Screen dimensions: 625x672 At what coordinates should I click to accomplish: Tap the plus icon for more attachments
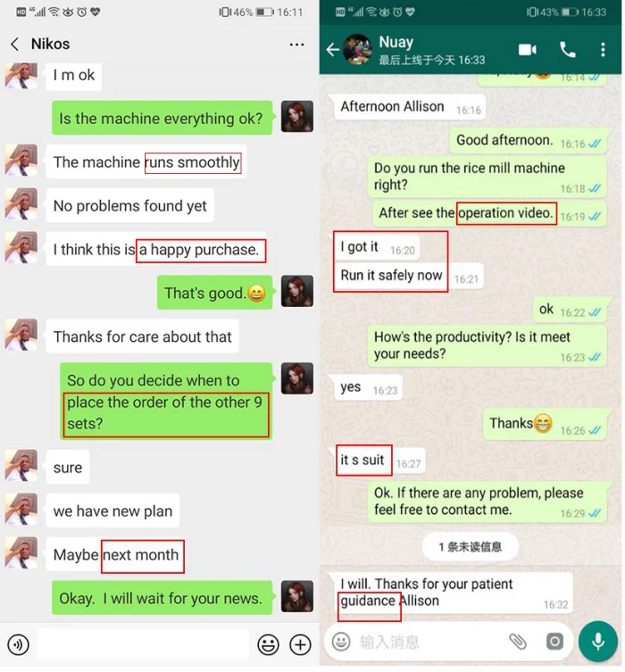point(301,644)
